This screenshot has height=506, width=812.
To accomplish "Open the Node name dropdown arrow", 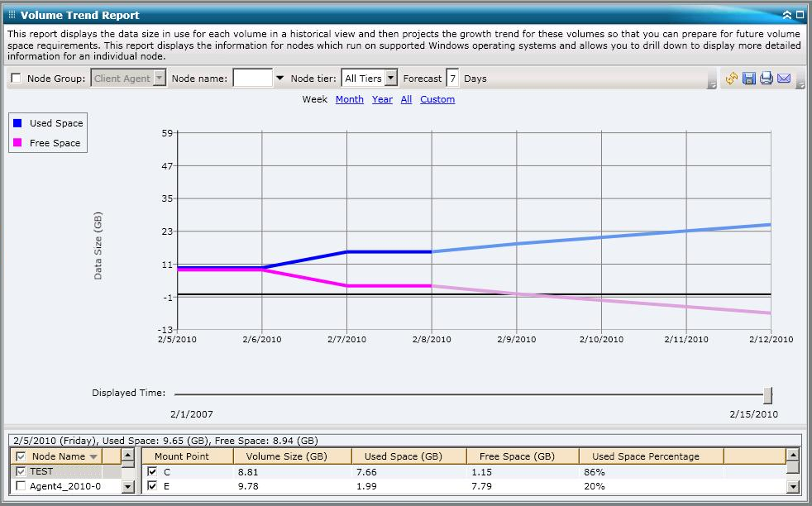I will (279, 79).
